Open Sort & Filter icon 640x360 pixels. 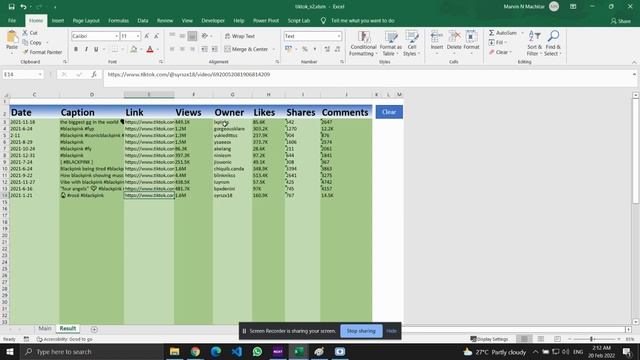click(534, 36)
